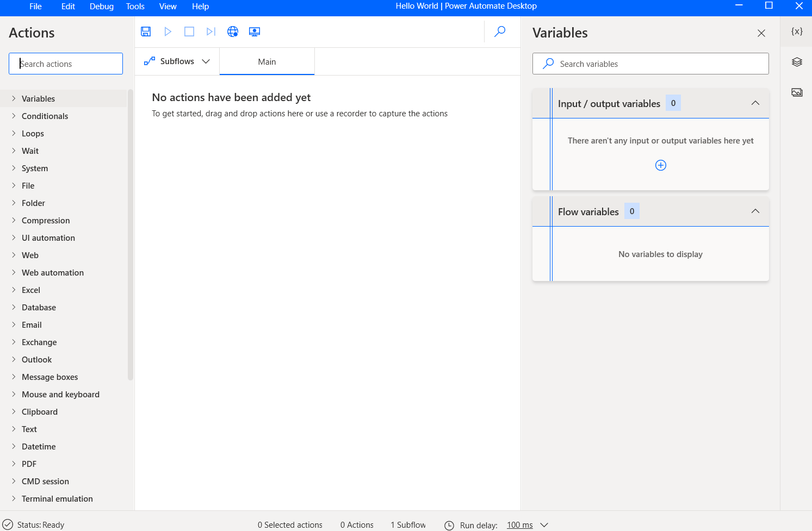Open the {x} Variables pane icon
The image size is (812, 531).
pyautogui.click(x=796, y=32)
